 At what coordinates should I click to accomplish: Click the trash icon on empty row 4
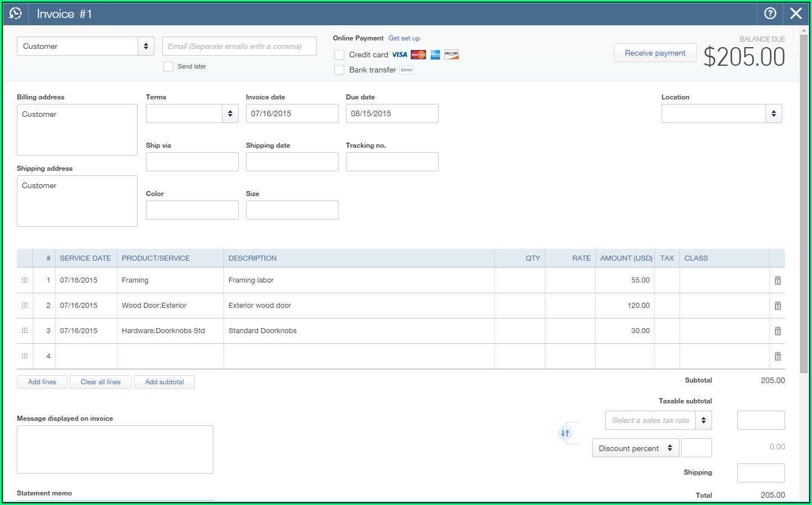(x=778, y=356)
